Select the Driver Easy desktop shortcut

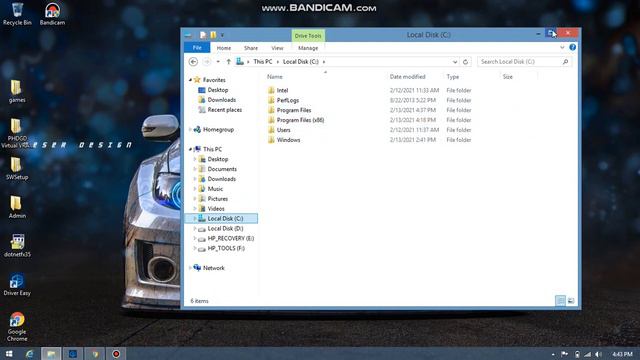17,284
